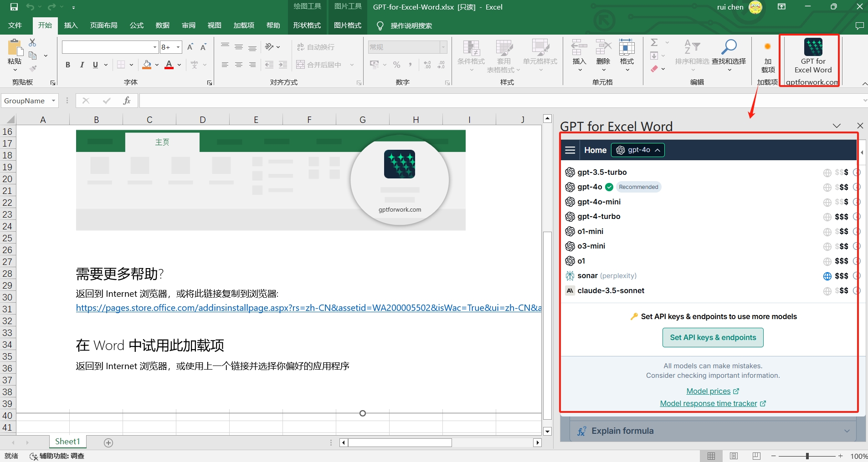Open the comments icon at top right
The image size is (868, 462).
tap(859, 26)
